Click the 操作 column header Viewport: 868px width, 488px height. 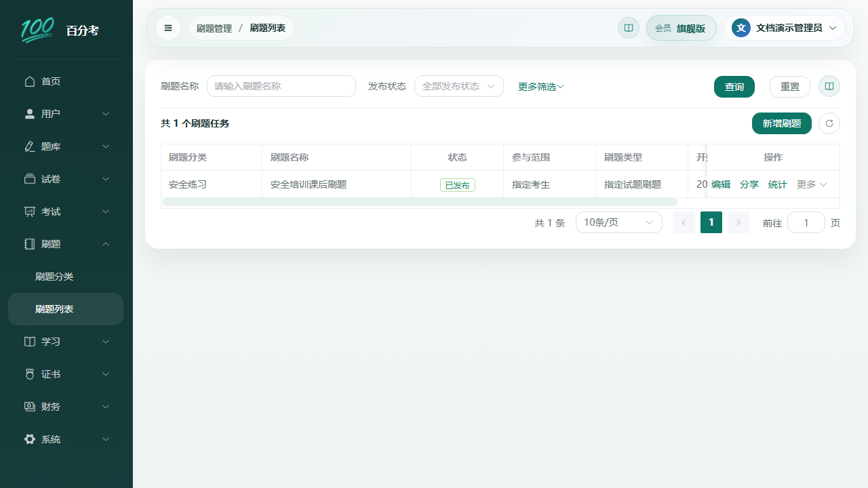tap(773, 157)
